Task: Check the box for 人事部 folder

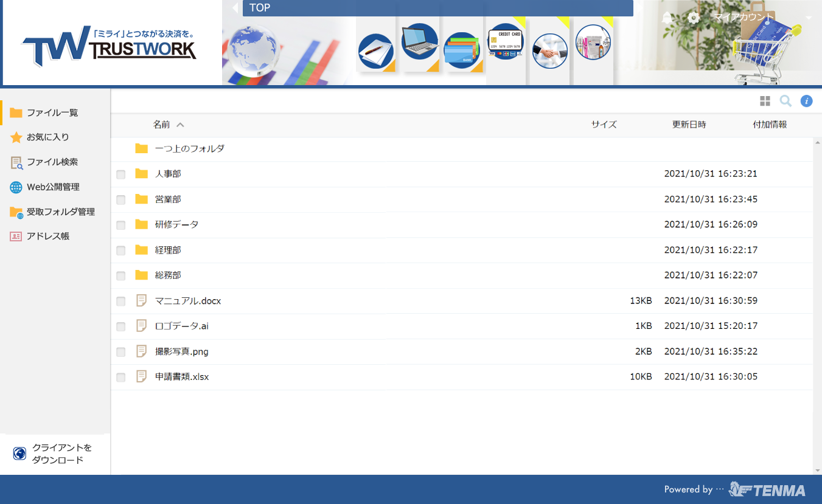Action: [x=121, y=174]
